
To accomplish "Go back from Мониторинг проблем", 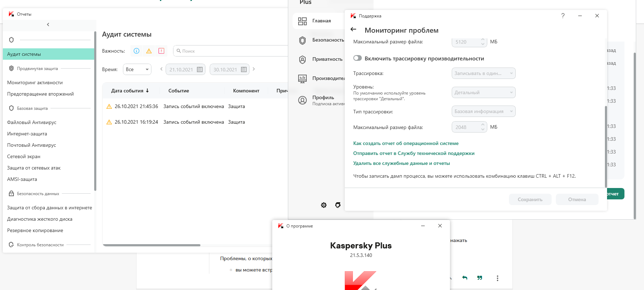I will [353, 29].
